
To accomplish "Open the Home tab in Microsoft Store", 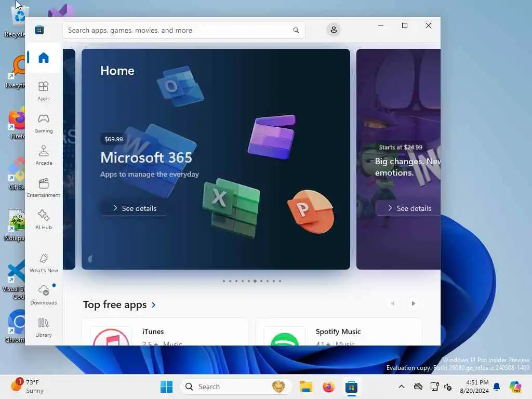I will point(44,58).
